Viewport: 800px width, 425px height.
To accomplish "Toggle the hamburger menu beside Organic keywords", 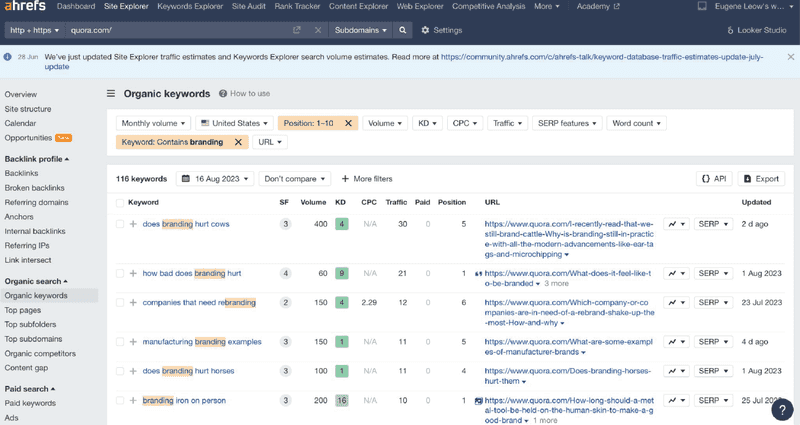I will (111, 93).
